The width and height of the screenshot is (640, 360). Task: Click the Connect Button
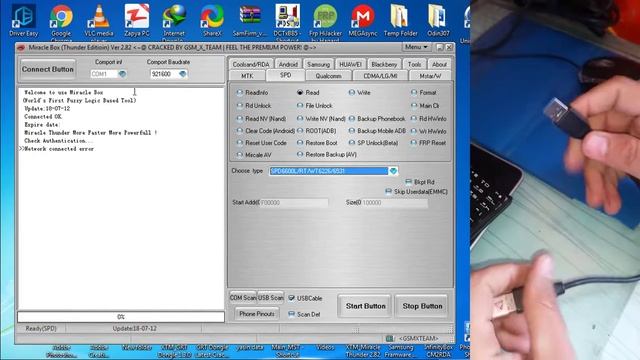48,69
